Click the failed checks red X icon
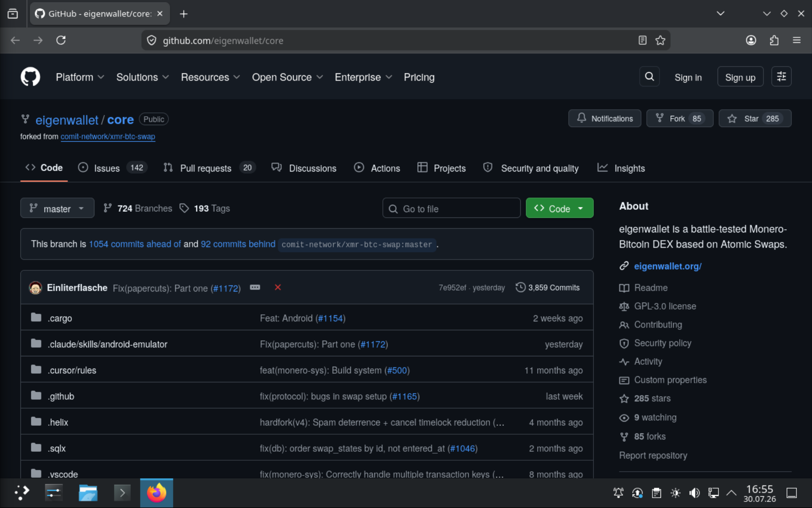The width and height of the screenshot is (812, 508). click(278, 287)
